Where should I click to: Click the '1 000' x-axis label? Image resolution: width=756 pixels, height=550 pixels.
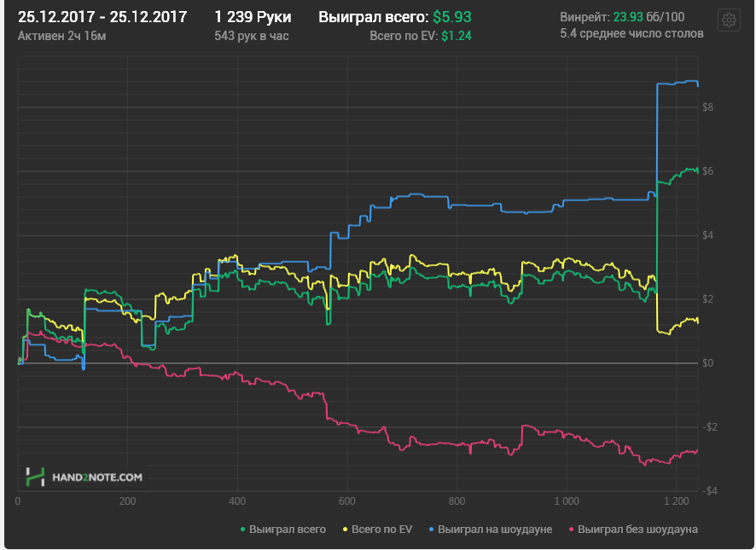(x=567, y=501)
